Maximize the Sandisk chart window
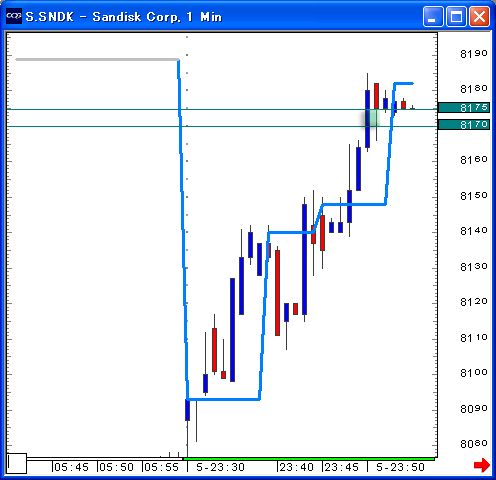The image size is (496, 480). [x=456, y=16]
